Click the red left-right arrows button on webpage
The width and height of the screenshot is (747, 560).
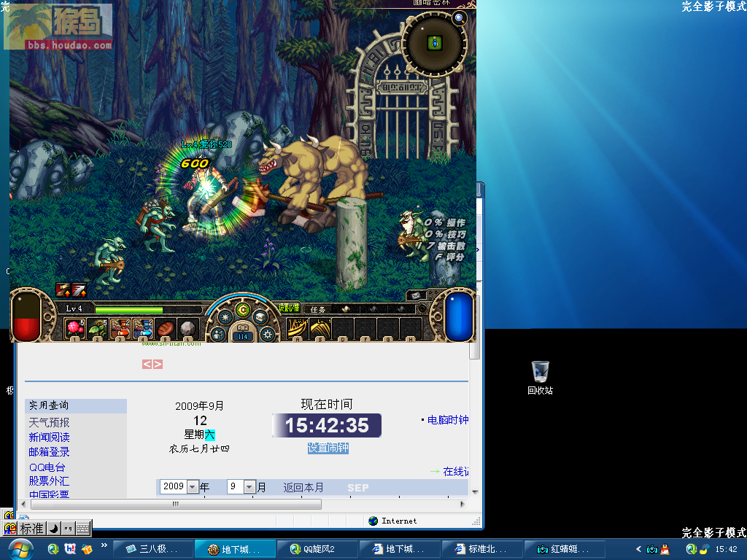(152, 365)
